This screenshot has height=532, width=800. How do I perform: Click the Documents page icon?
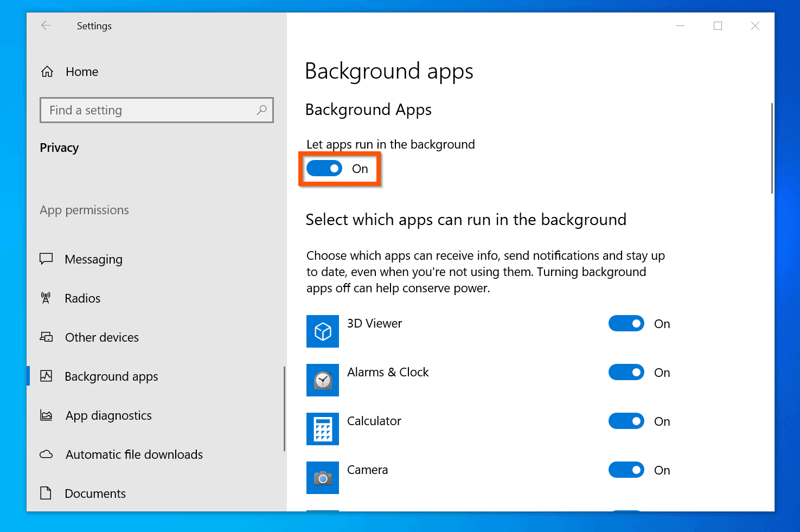[47, 493]
